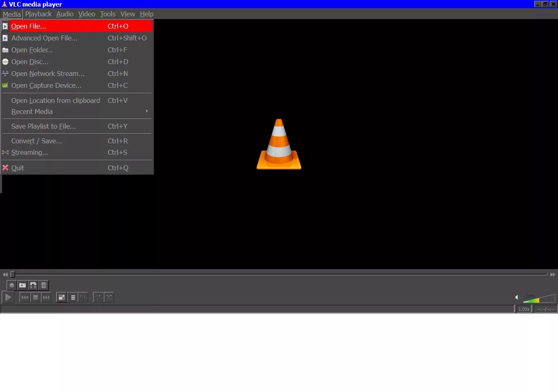
Task: Click the VLC cone icon in title bar
Action: 4,4
